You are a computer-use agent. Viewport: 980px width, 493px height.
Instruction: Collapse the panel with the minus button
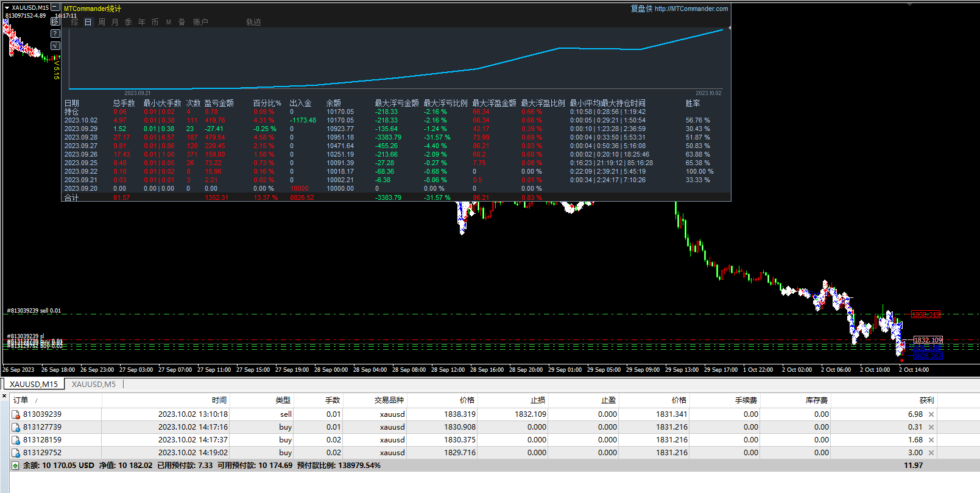pyautogui.click(x=54, y=8)
